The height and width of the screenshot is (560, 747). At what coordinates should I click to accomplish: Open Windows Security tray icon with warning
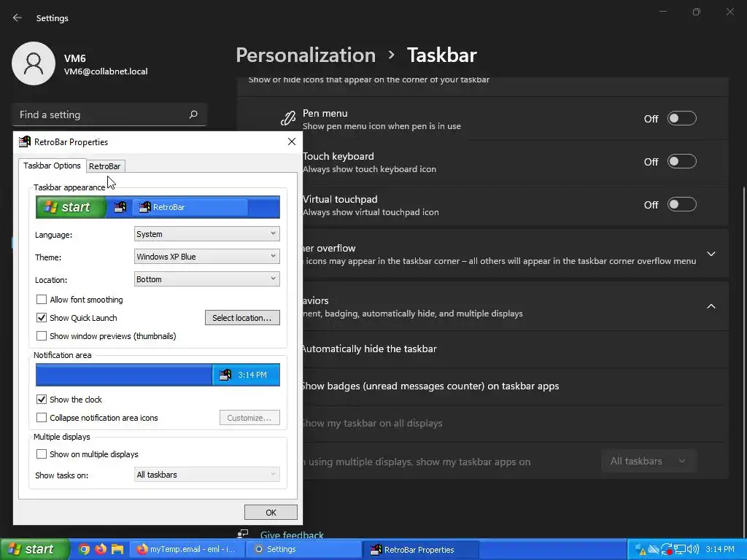coord(640,550)
